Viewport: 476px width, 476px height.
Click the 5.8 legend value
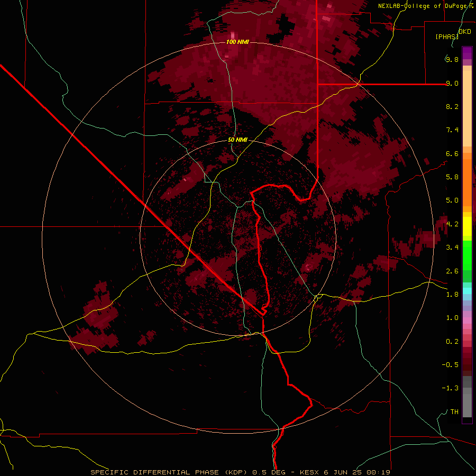[x=452, y=177]
